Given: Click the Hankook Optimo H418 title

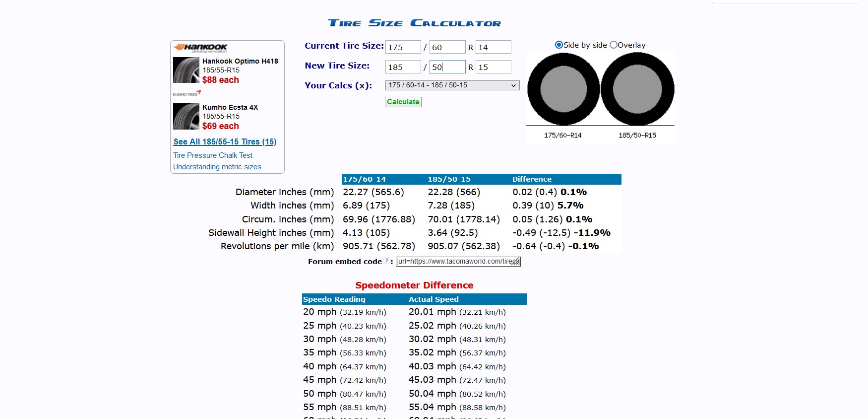Looking at the screenshot, I should click(240, 61).
